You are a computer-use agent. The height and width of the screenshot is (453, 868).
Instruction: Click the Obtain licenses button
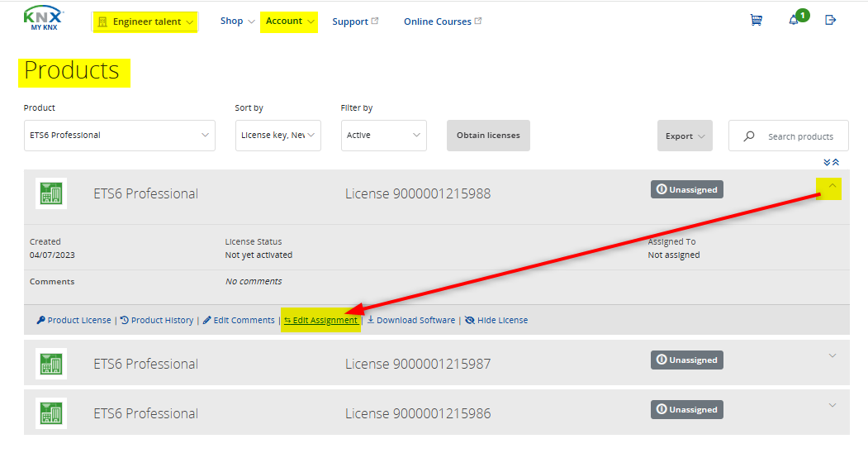488,135
